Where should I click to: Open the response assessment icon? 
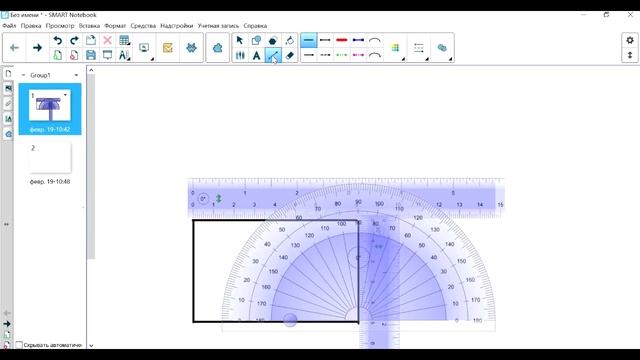click(x=168, y=48)
